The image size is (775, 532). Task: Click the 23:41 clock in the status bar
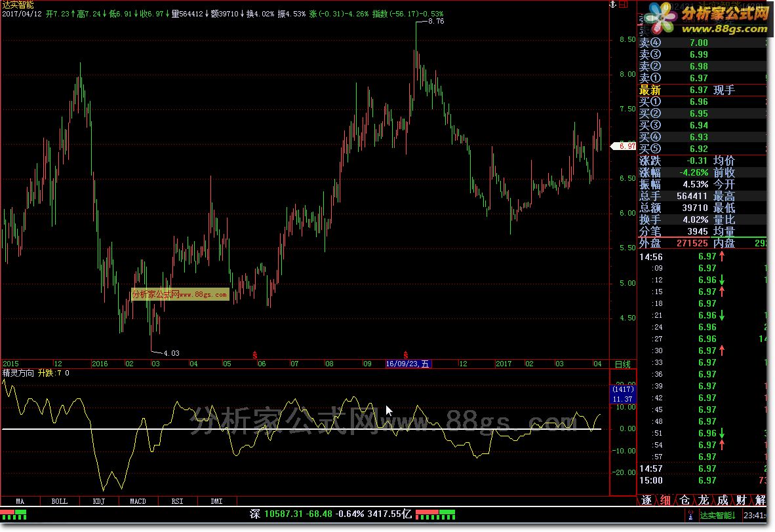755,515
